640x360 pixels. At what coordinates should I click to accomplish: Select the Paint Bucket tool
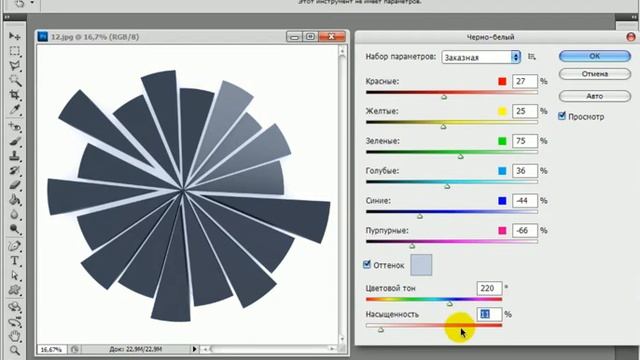click(x=15, y=200)
